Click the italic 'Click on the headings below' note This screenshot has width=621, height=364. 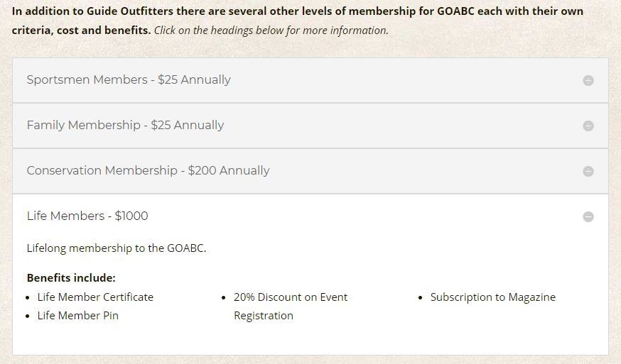tap(271, 31)
